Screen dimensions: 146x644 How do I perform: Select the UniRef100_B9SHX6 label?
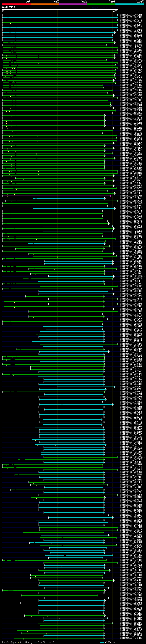click(x=131, y=201)
